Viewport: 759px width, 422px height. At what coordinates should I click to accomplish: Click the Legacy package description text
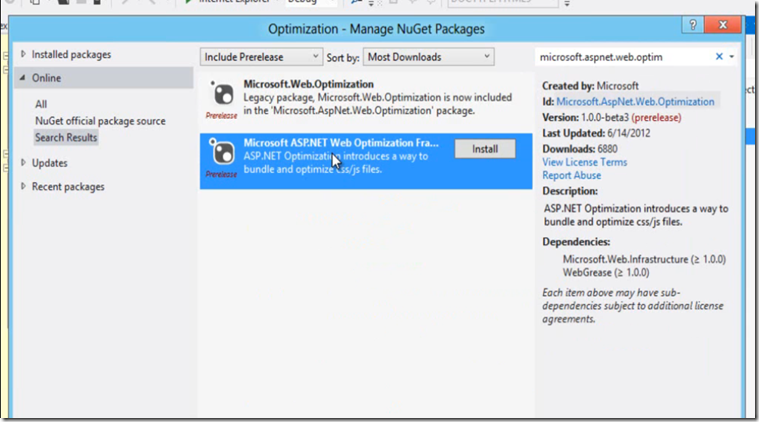378,104
